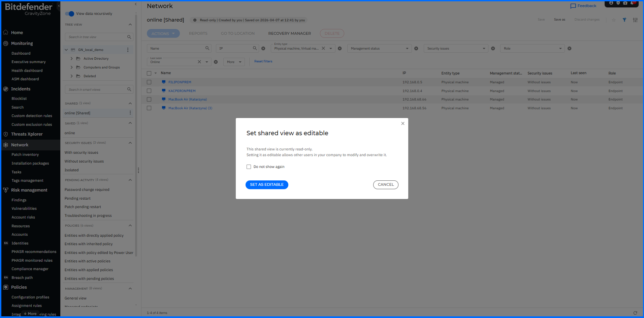Open options menu for GN_local_demo
The height and width of the screenshot is (318, 644).
point(128,50)
